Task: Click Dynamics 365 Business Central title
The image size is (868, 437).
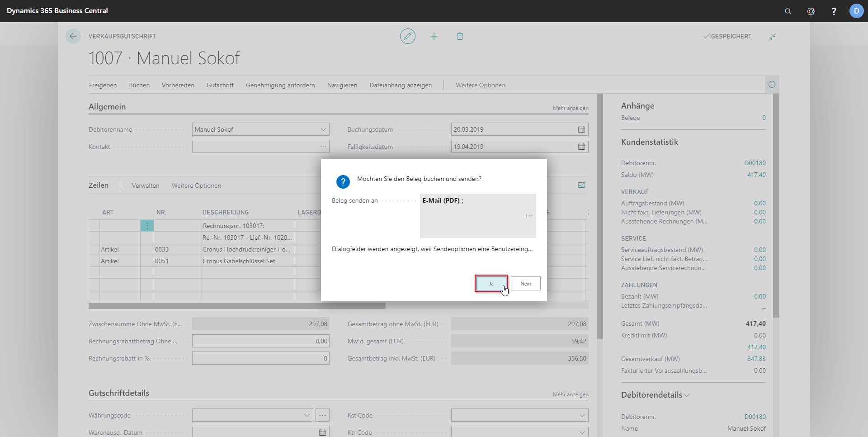Action: pos(57,11)
